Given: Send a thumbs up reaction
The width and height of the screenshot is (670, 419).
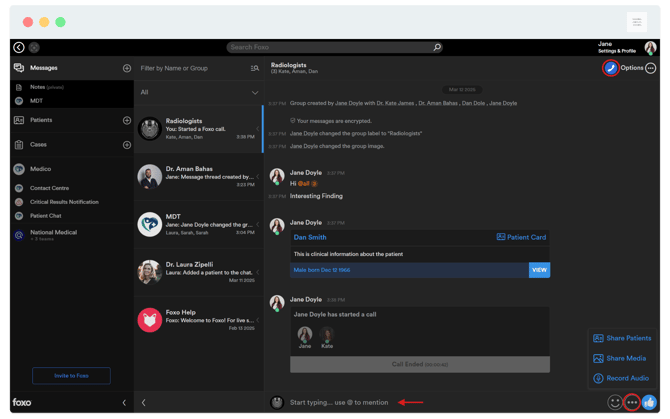Looking at the screenshot, I should tap(649, 402).
